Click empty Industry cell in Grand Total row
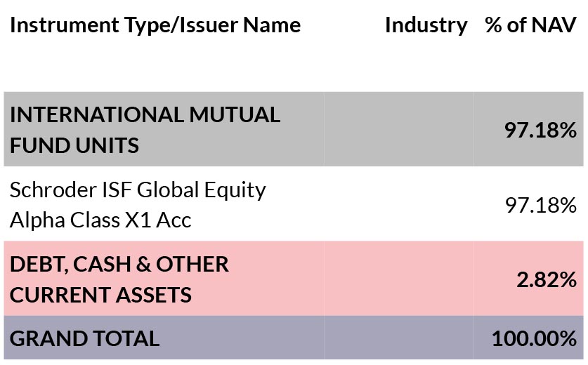Image resolution: width=588 pixels, height=365 pixels. (398, 338)
